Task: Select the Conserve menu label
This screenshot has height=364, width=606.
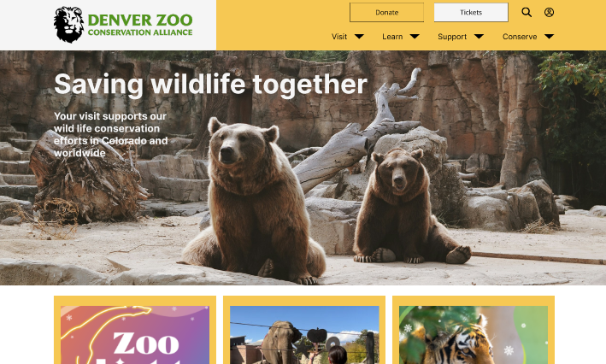Action: [x=520, y=37]
